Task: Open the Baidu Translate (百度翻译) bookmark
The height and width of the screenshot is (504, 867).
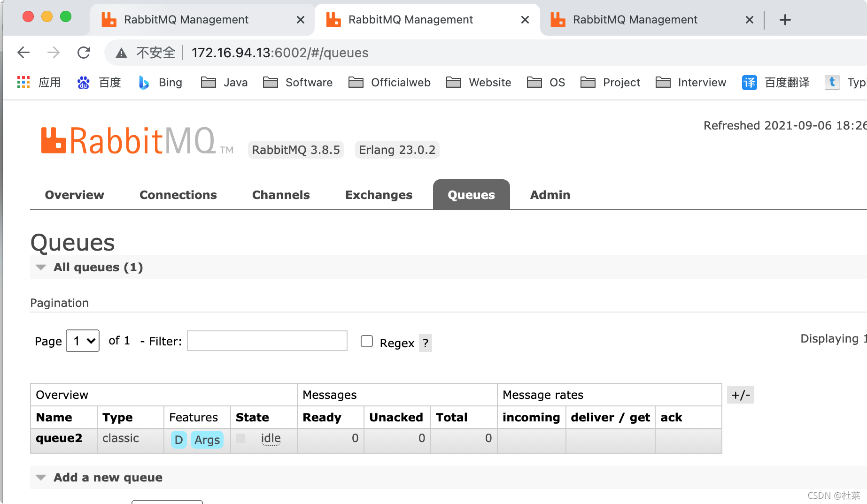Action: pyautogui.click(x=776, y=83)
